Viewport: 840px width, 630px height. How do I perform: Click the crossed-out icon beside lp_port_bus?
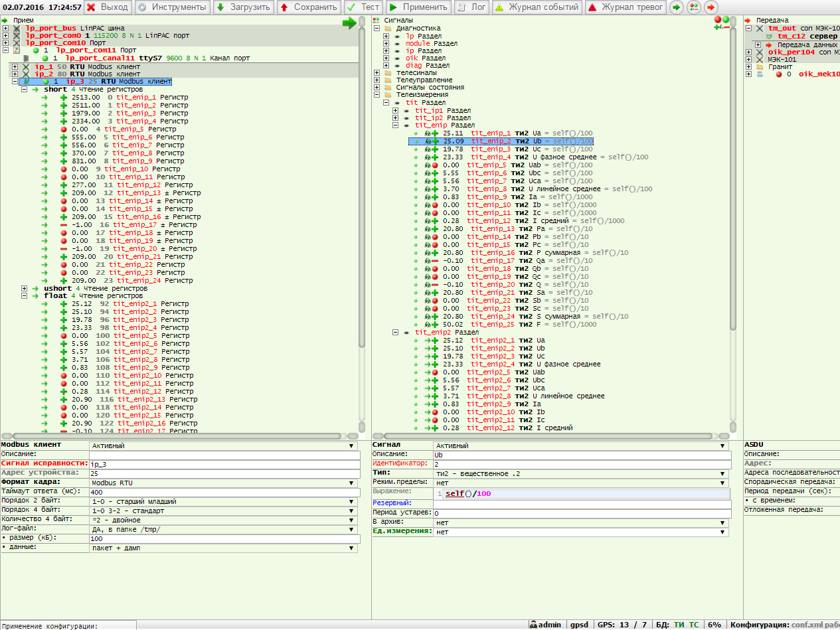point(17,28)
